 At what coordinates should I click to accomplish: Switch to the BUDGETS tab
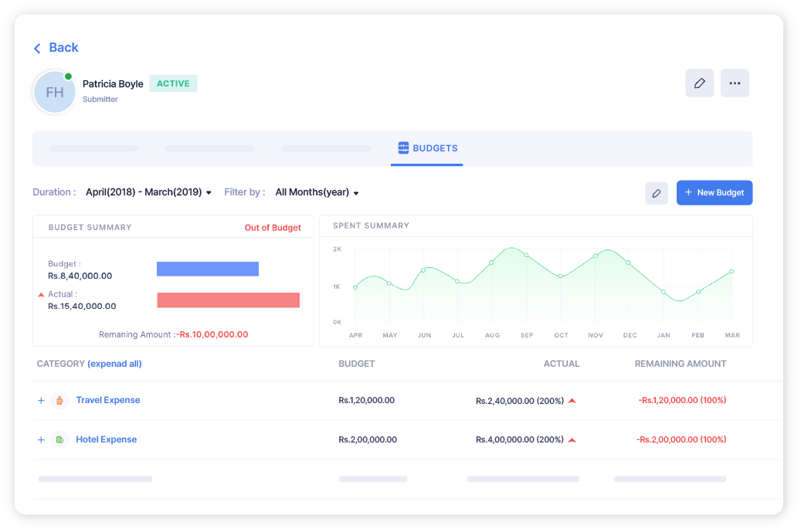tap(427, 148)
